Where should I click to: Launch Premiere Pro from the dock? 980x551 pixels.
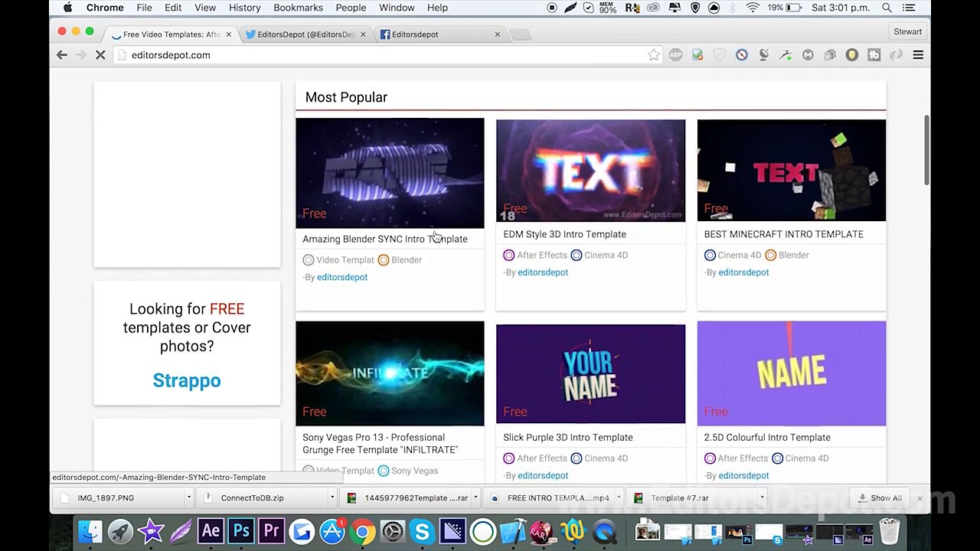[x=271, y=531]
